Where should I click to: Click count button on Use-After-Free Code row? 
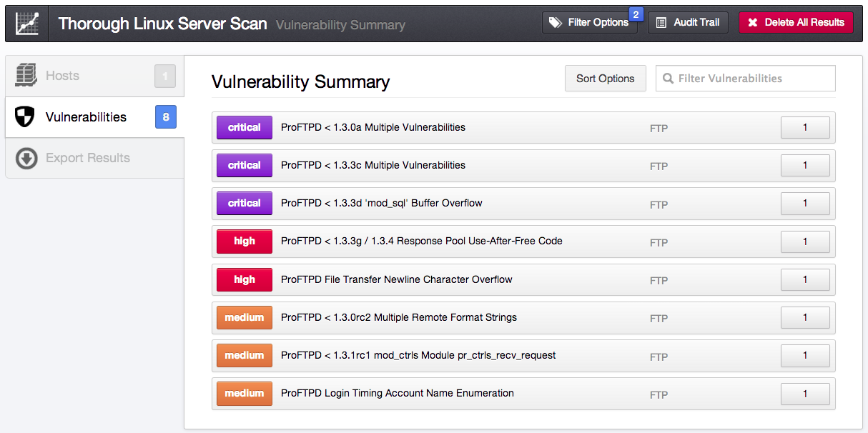(x=805, y=242)
